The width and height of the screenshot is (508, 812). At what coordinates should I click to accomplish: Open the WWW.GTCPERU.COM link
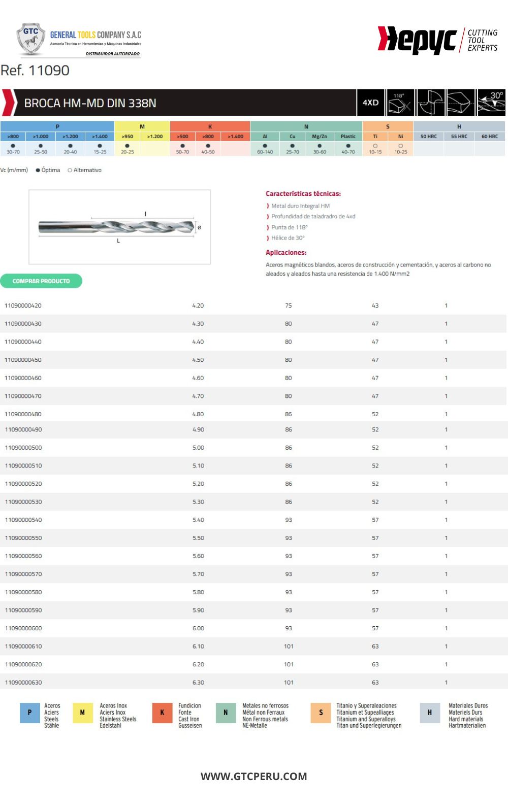[x=253, y=776]
